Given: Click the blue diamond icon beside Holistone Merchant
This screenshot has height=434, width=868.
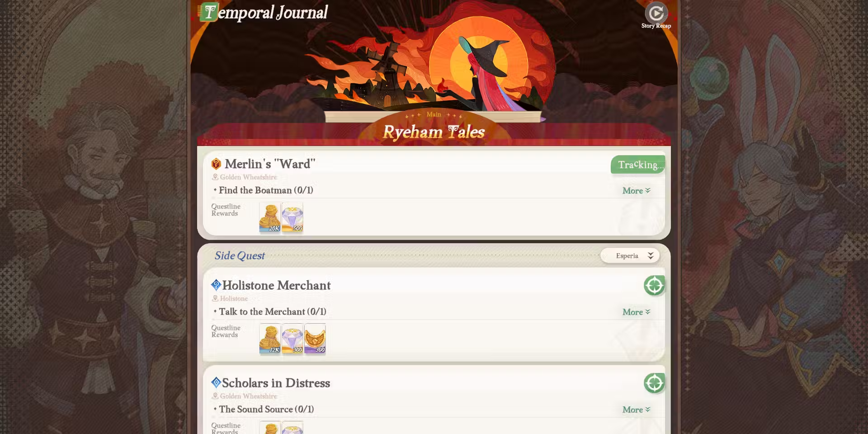Looking at the screenshot, I should (216, 285).
